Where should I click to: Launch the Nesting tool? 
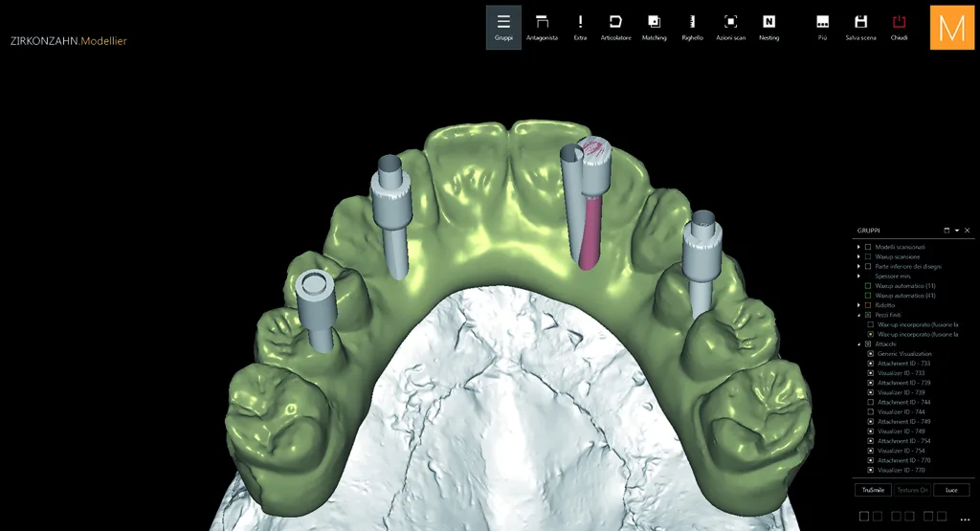click(768, 28)
